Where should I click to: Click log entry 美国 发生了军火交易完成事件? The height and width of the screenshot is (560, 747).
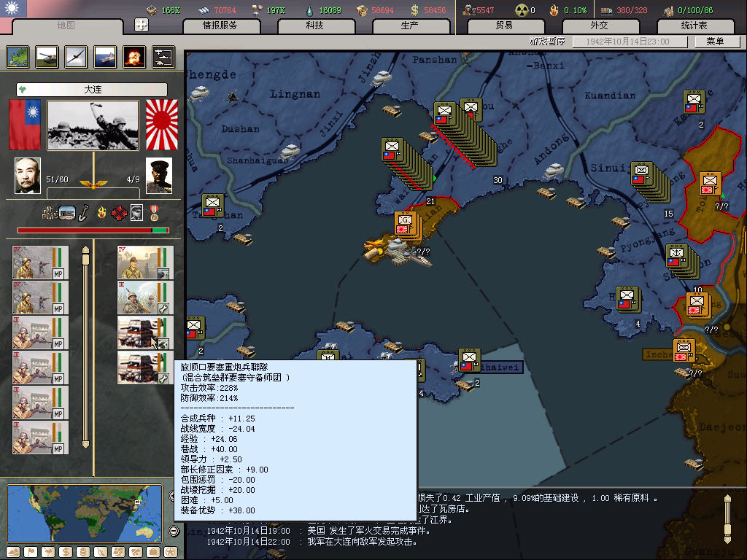(368, 531)
